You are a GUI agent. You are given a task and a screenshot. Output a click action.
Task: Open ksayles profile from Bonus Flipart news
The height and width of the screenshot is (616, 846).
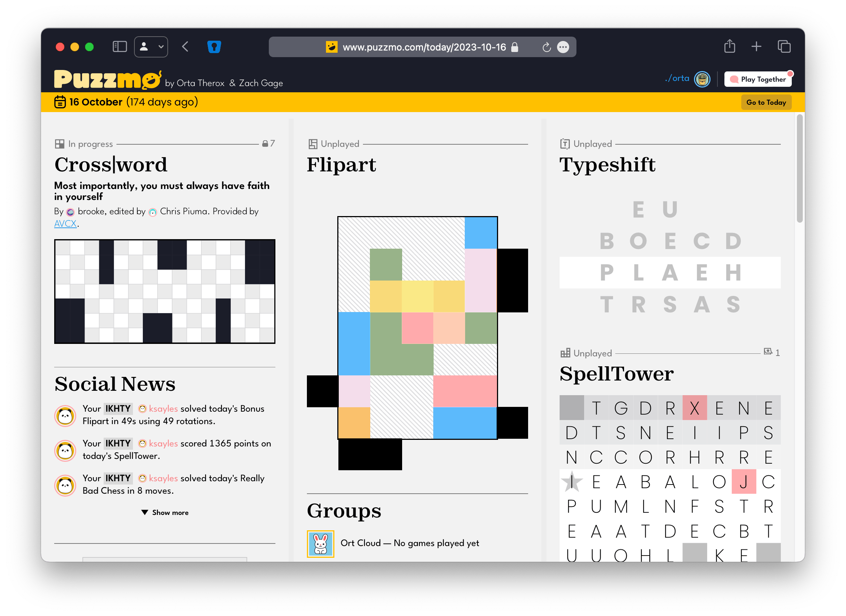[x=163, y=409]
